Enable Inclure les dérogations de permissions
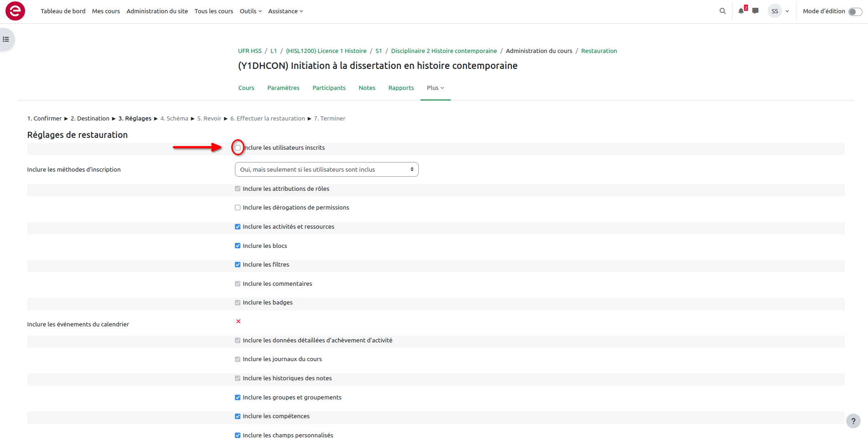 (238, 208)
